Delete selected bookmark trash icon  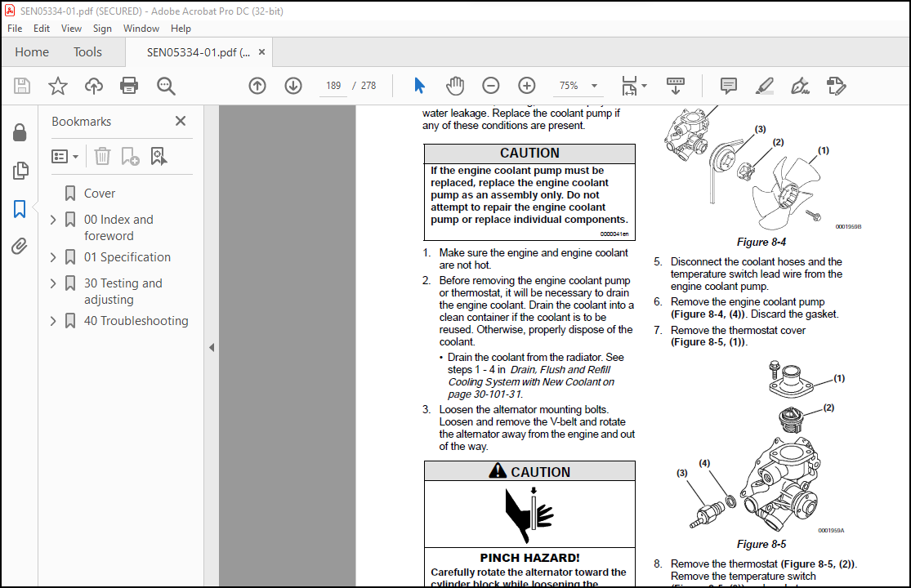pyautogui.click(x=102, y=156)
